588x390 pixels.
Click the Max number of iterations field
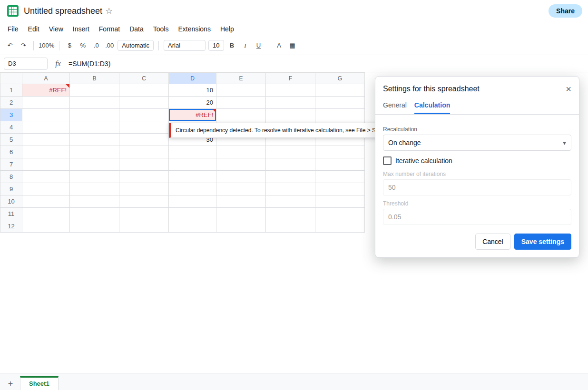point(477,187)
